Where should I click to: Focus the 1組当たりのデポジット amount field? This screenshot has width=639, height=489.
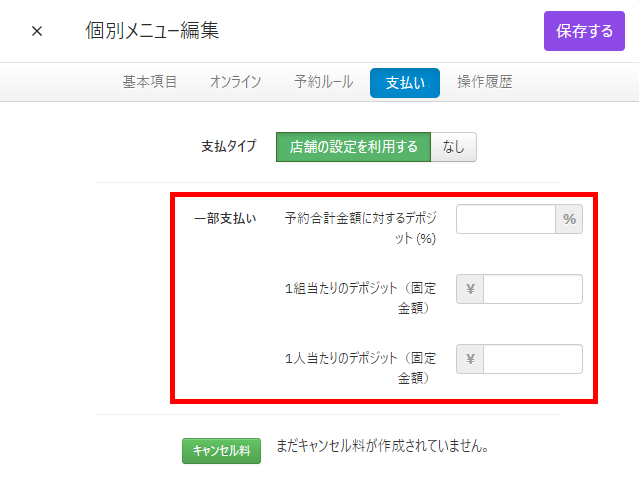click(532, 289)
